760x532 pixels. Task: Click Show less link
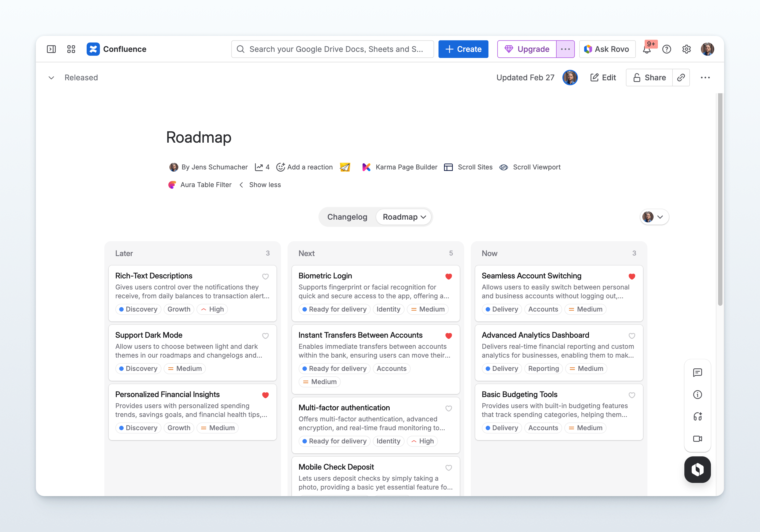point(265,185)
